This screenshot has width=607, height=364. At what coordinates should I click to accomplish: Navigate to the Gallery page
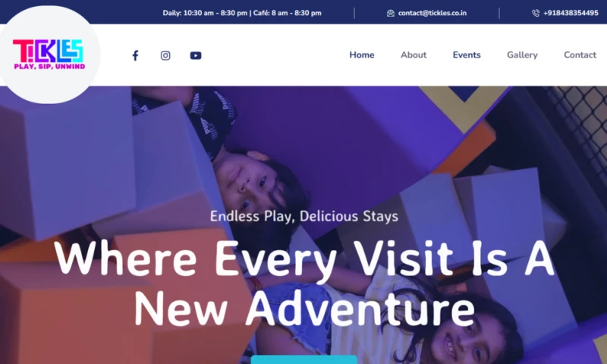point(522,55)
